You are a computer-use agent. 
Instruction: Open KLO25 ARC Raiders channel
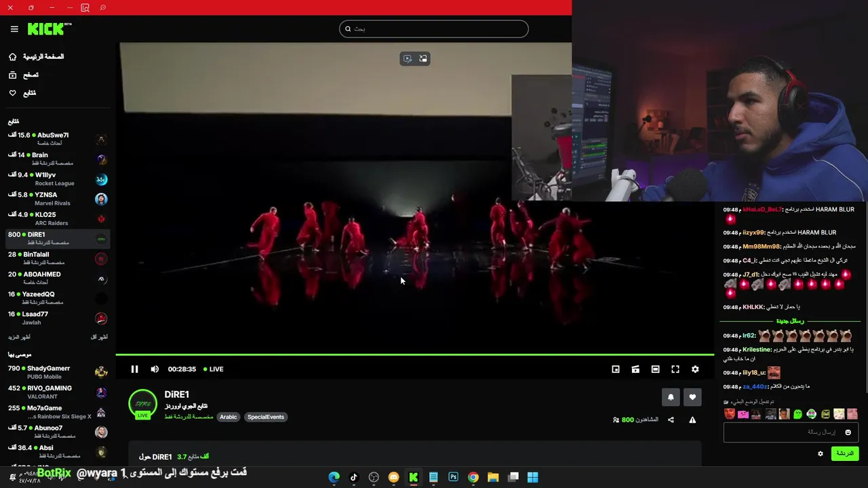tap(58, 218)
